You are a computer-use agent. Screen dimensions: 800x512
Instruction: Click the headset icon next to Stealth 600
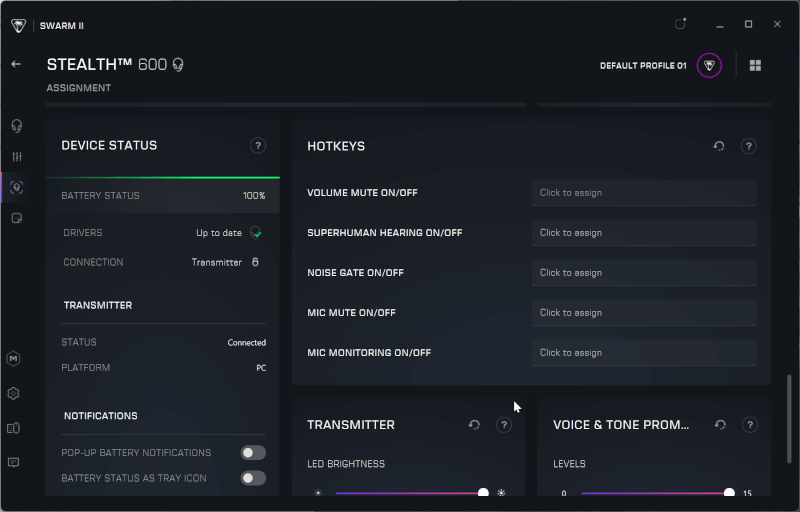[178, 65]
